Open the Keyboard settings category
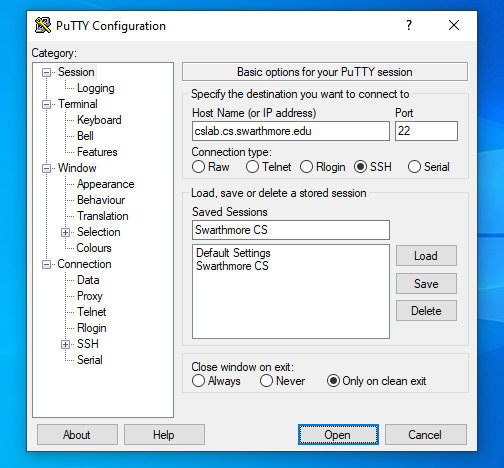Image resolution: width=504 pixels, height=468 pixels. pyautogui.click(x=99, y=120)
